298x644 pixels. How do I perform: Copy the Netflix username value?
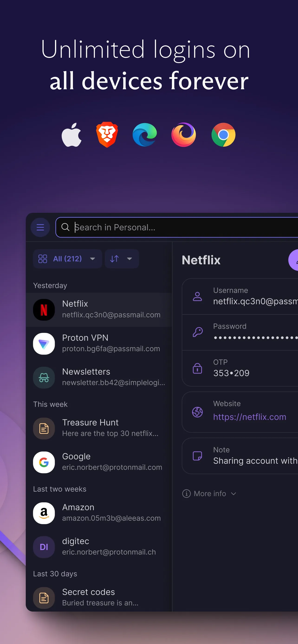click(x=256, y=302)
